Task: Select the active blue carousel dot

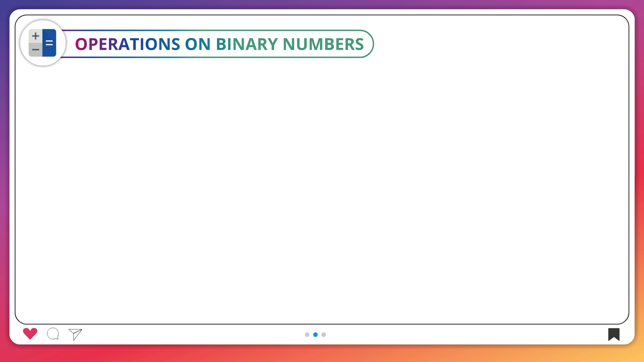Action: [x=315, y=334]
